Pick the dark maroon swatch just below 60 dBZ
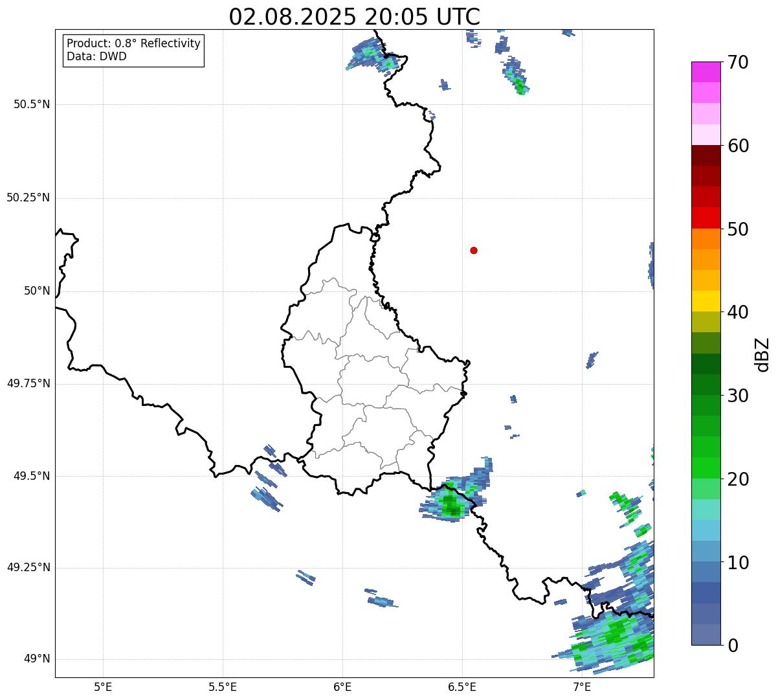 point(706,155)
